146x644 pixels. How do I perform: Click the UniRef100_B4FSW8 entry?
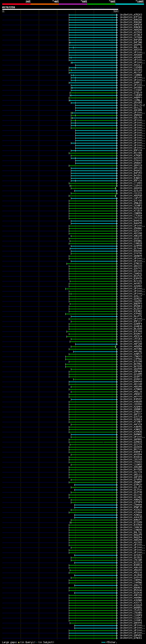(131, 42)
